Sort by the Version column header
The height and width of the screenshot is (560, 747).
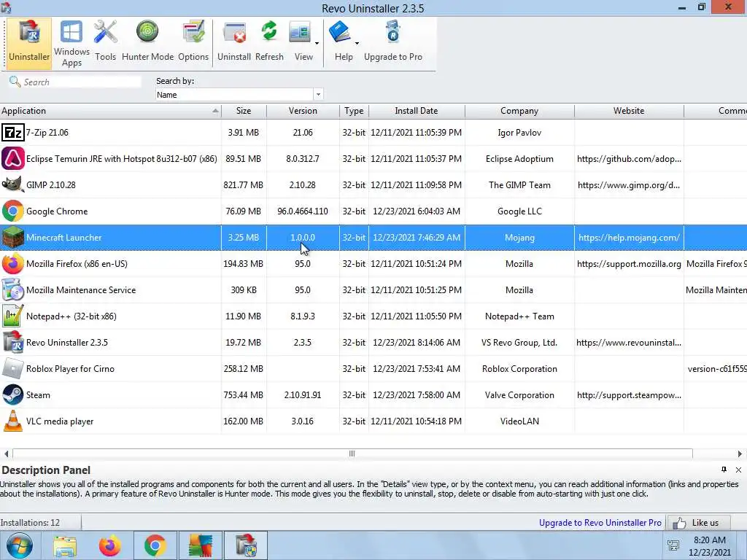[303, 111]
